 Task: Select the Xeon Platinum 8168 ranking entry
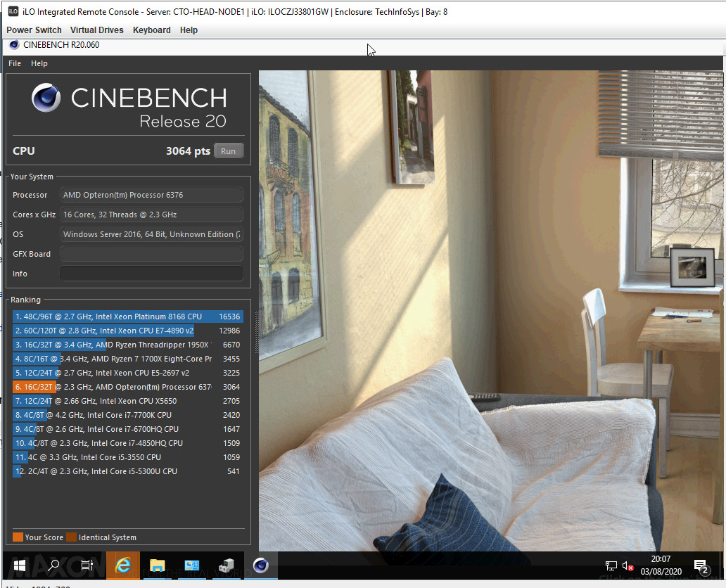tap(128, 317)
